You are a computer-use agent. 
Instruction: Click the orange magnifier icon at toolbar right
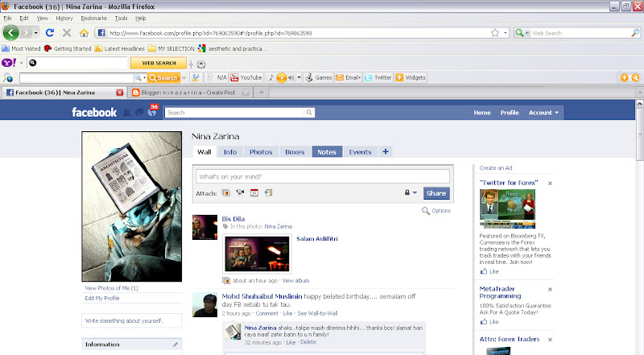pos(635,77)
